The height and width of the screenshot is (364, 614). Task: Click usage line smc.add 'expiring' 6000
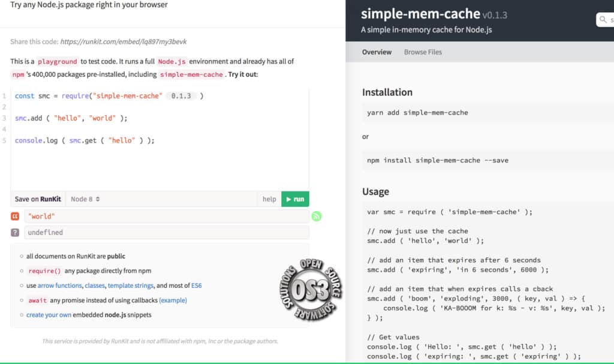coord(458,270)
